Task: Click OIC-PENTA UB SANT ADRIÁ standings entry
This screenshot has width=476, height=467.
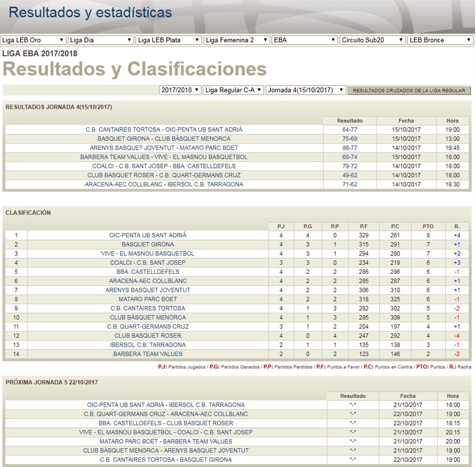Action: click(x=148, y=235)
